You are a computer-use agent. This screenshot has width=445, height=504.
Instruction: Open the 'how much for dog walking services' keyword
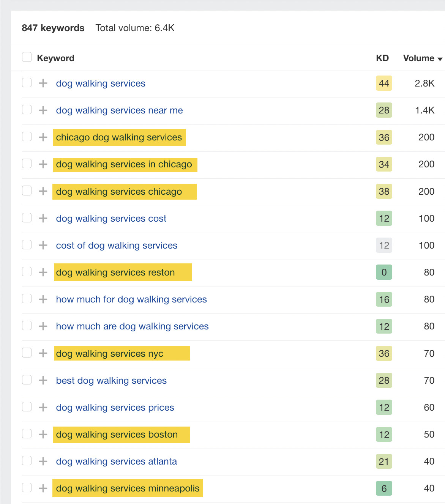131,299
